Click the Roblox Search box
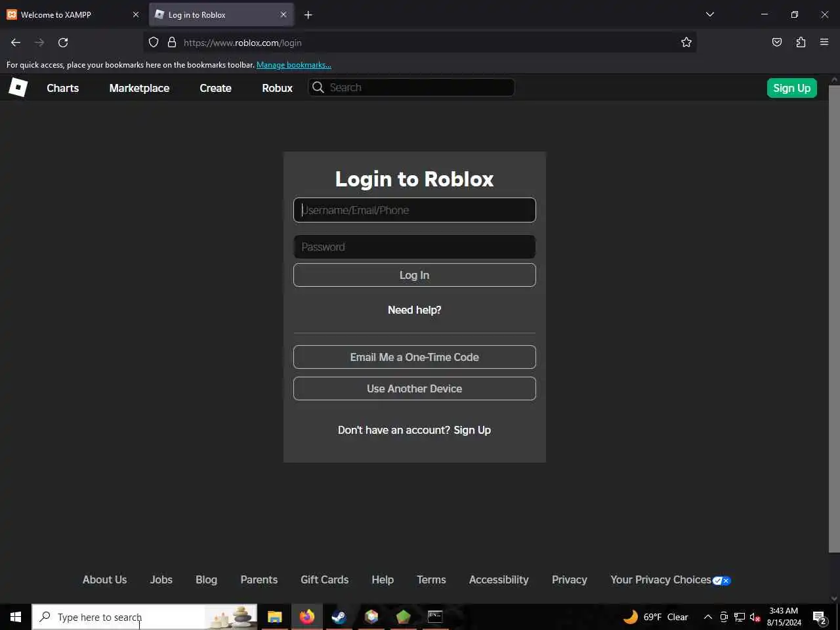Screen dimensions: 840x630 [411, 87]
